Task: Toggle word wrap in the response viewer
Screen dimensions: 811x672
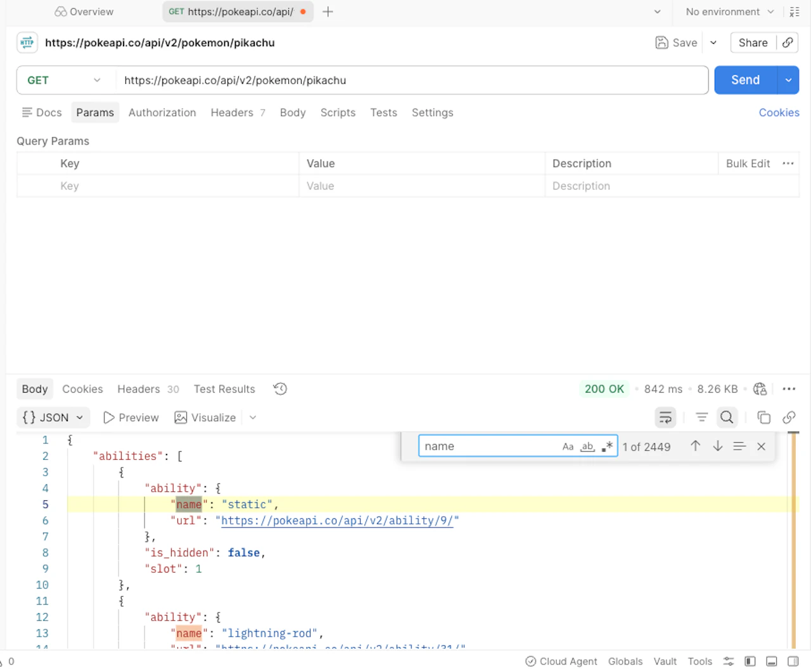Action: tap(665, 417)
